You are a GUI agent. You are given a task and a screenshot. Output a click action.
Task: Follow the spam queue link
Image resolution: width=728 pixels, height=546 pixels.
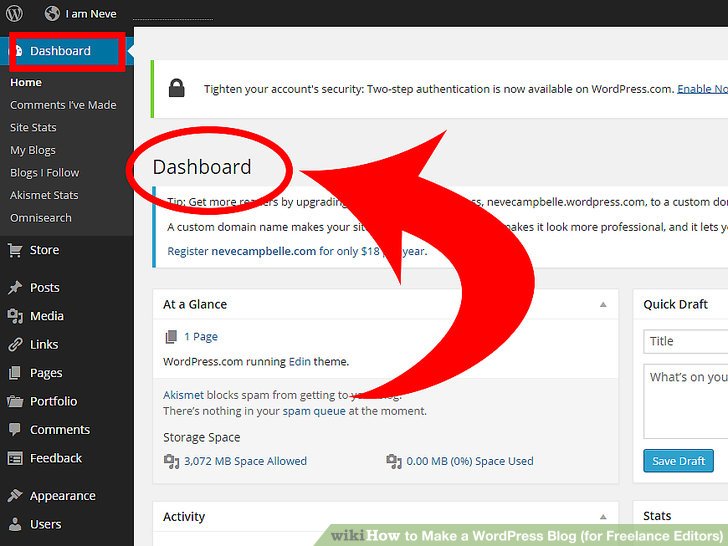coord(314,411)
